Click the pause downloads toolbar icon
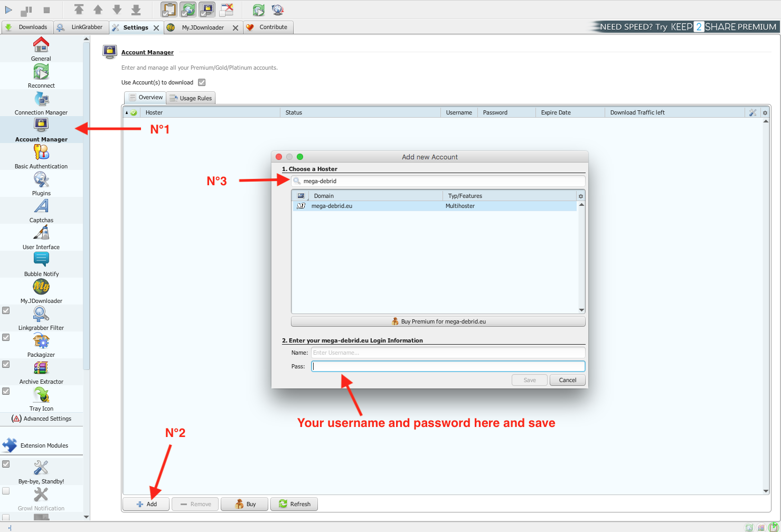Screen dimensions: 781x532 [x=26, y=10]
